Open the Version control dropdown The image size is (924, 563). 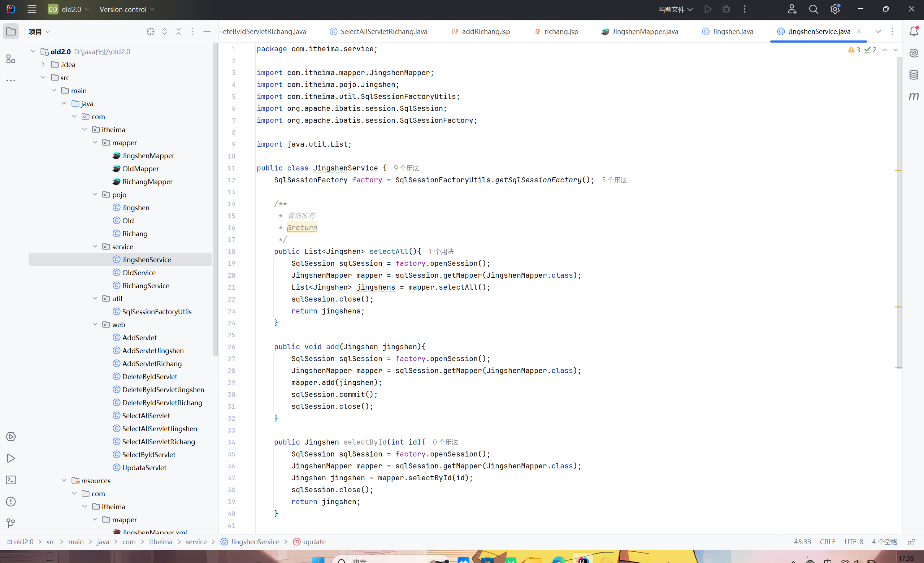126,9
